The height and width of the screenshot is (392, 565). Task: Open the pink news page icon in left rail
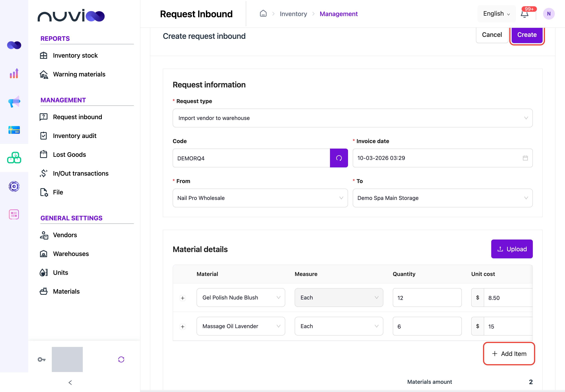[14, 214]
